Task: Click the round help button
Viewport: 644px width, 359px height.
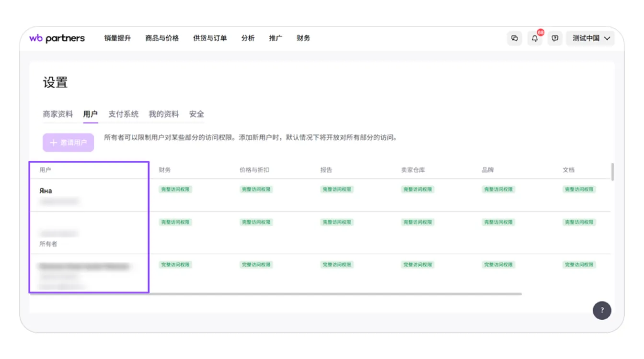Action: coord(602,310)
